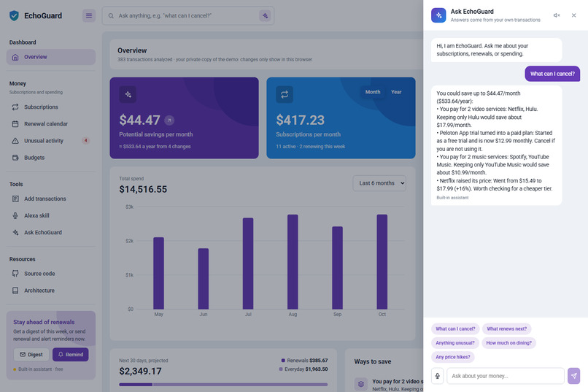Click the Subscriptions loop icon in sidebar
The height and width of the screenshot is (392, 588).
(x=15, y=107)
